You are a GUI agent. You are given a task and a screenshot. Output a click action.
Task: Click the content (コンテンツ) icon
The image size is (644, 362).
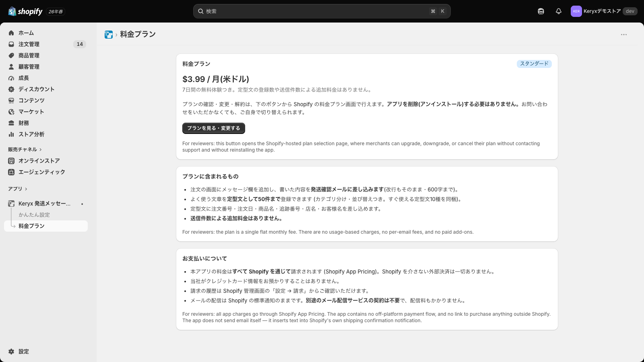pos(11,101)
